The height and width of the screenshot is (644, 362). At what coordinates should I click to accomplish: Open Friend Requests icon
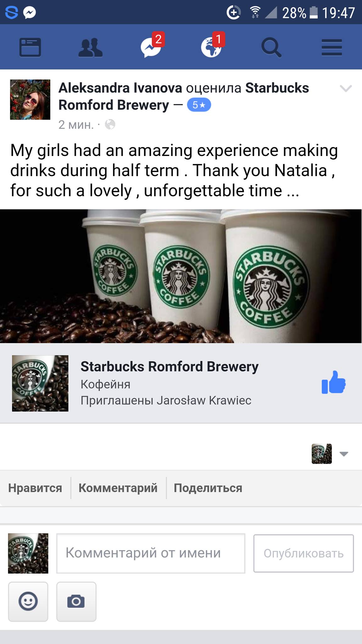pos(90,47)
